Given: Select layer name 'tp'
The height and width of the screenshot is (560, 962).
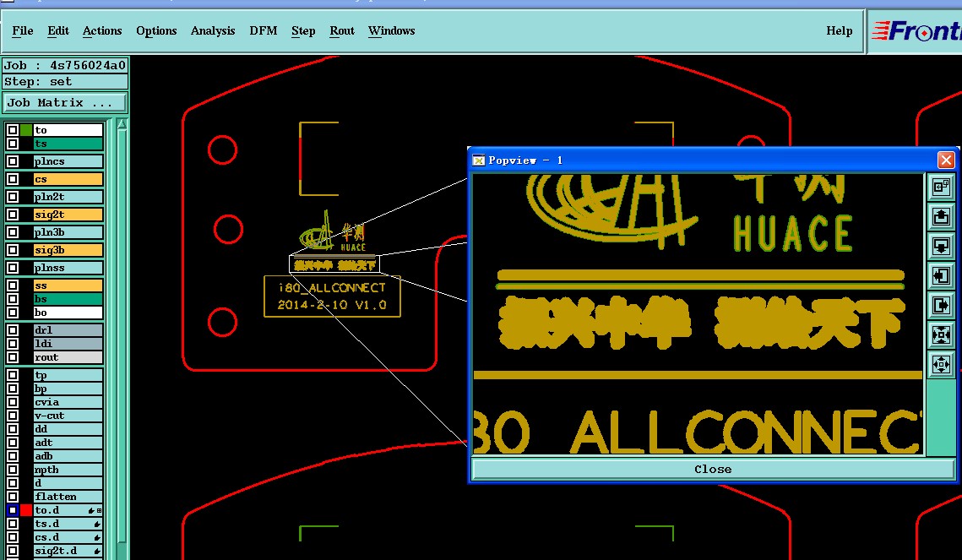Looking at the screenshot, I should (x=68, y=375).
